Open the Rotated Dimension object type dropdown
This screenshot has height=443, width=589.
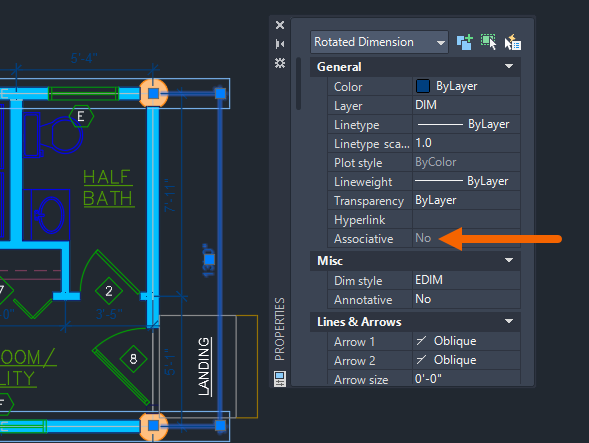point(379,42)
